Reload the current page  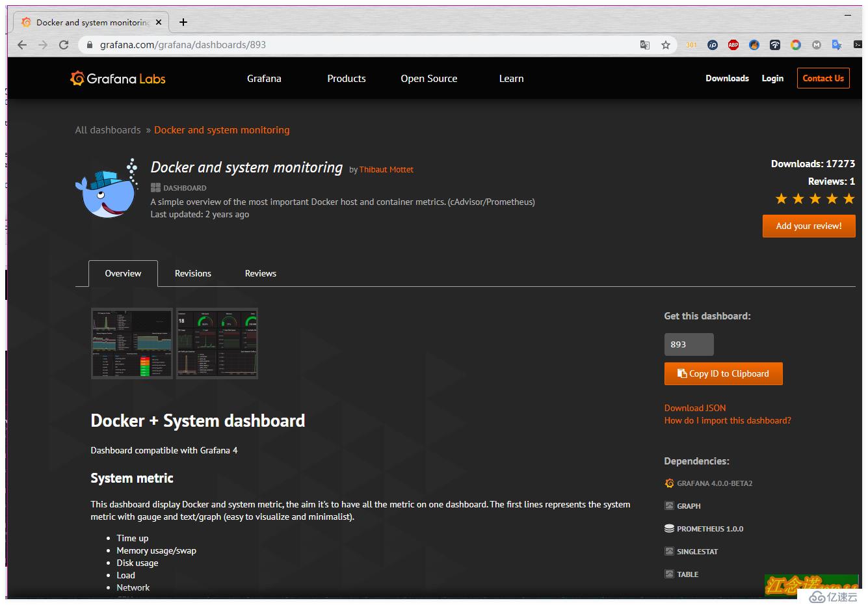64,45
